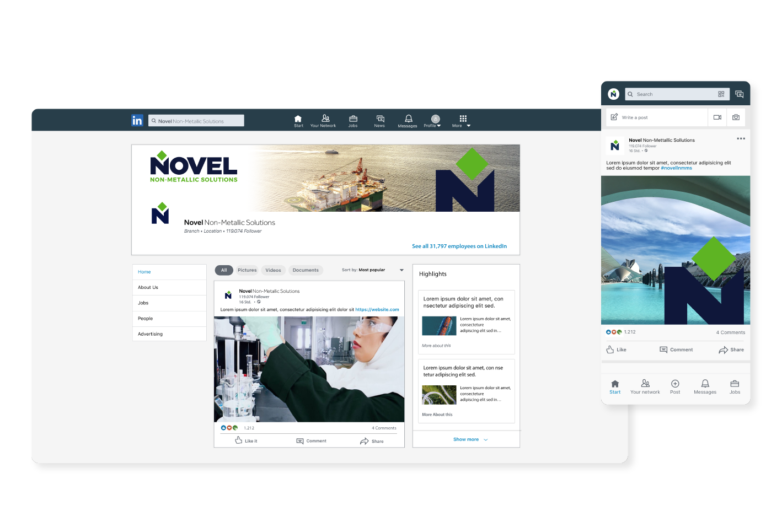Screen dimensions: 782x532
Task: Select Your network tab in mobile bar
Action: coord(645,387)
